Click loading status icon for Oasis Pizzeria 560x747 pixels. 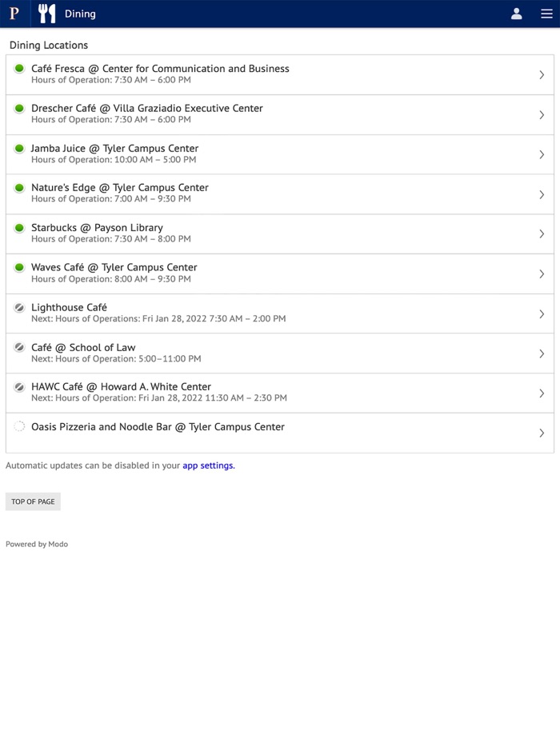(19, 427)
